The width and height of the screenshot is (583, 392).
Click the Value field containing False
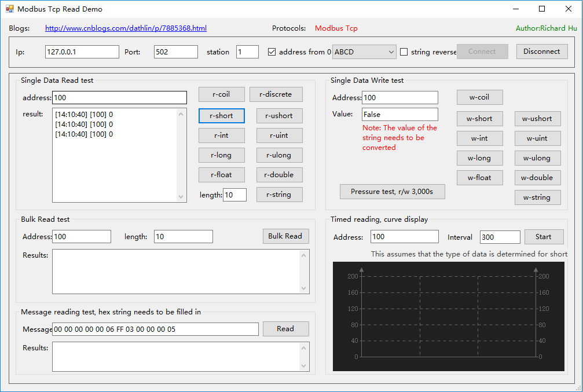point(399,115)
